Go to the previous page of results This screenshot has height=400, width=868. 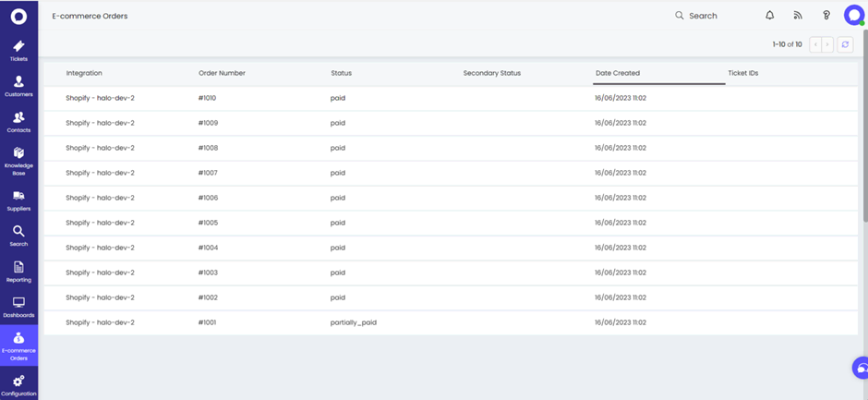815,44
